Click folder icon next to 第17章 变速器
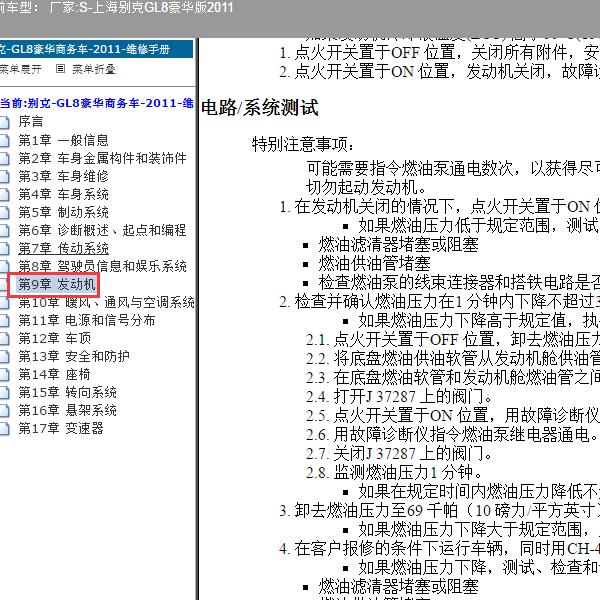Screen dimensions: 600x600 [4, 429]
